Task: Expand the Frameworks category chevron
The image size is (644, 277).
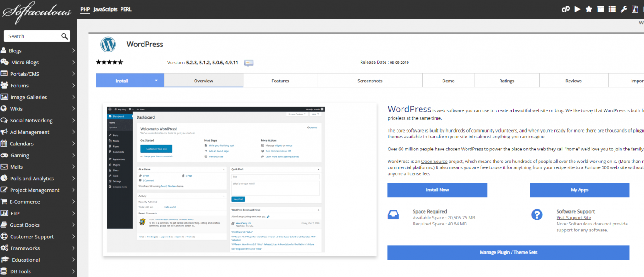Action: pyautogui.click(x=73, y=248)
